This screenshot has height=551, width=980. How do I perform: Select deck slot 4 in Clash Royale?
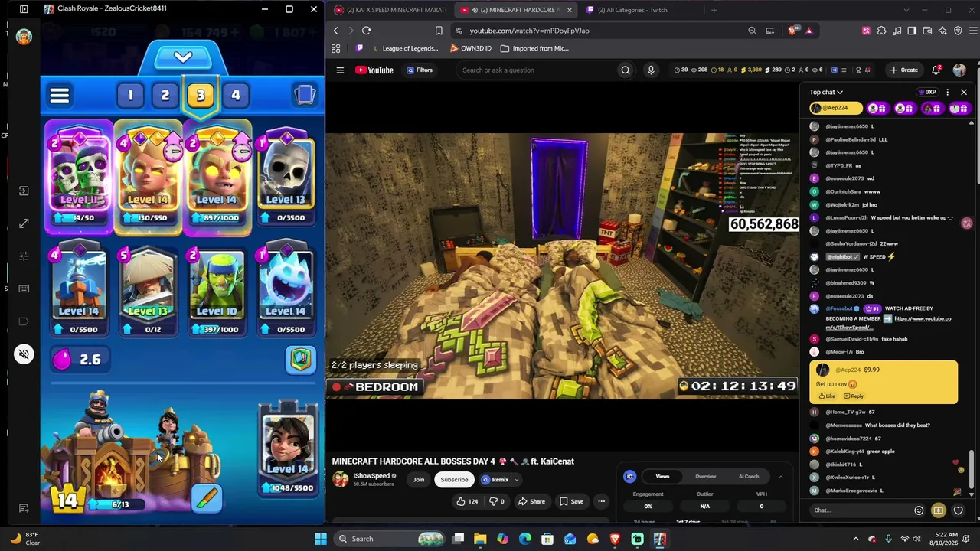pos(236,96)
